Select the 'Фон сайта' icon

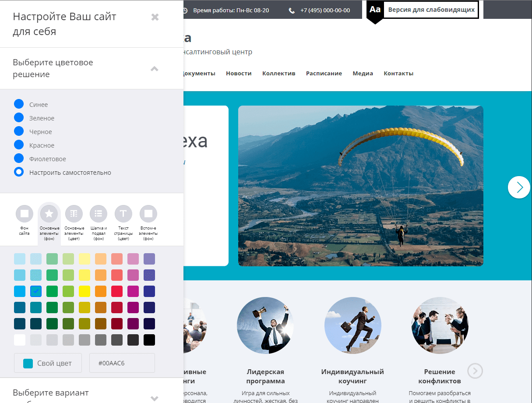pos(25,214)
